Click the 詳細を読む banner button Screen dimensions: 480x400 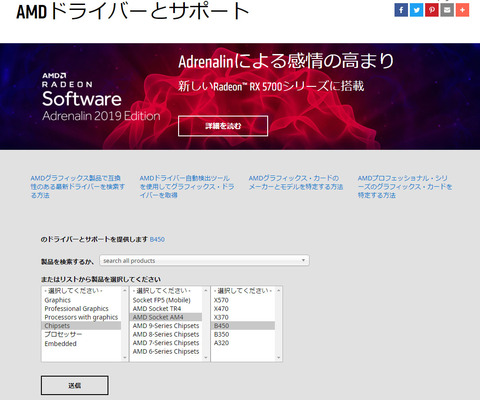[x=223, y=126]
